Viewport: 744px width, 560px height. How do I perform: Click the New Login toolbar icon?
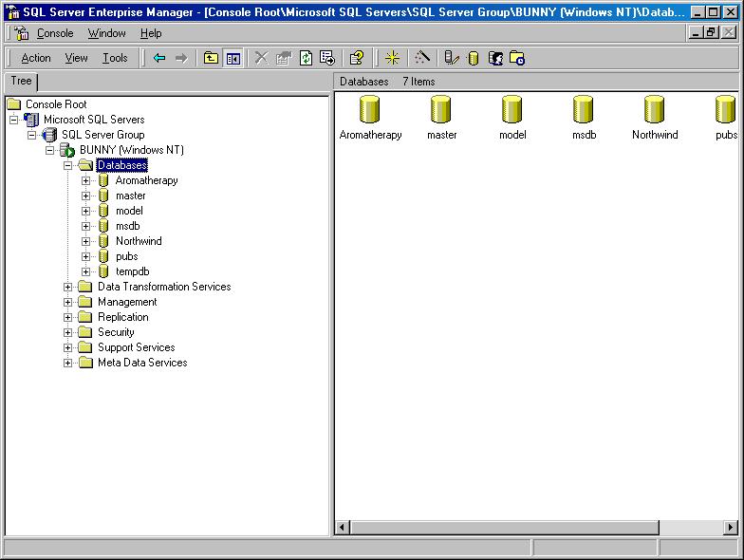tap(495, 59)
